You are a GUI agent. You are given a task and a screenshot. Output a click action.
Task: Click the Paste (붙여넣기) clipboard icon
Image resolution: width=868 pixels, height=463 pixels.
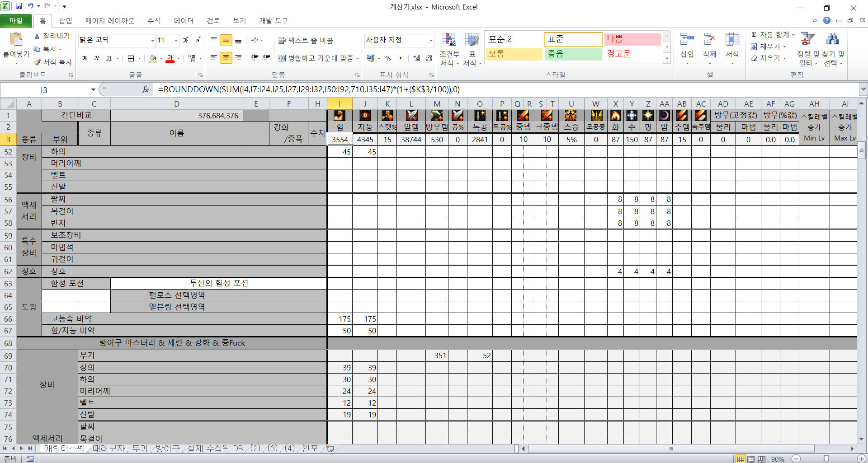tap(16, 40)
